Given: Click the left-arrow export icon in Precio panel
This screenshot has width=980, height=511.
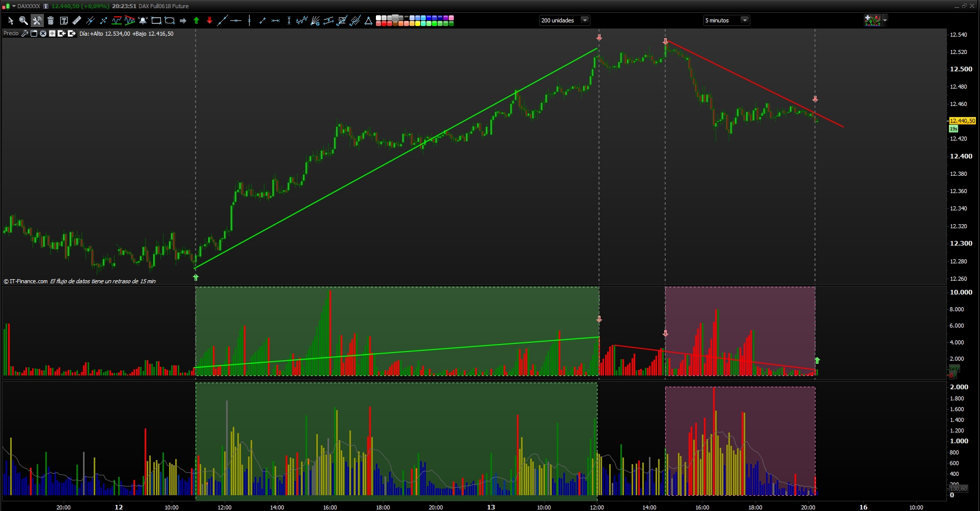Looking at the screenshot, I should click(62, 34).
